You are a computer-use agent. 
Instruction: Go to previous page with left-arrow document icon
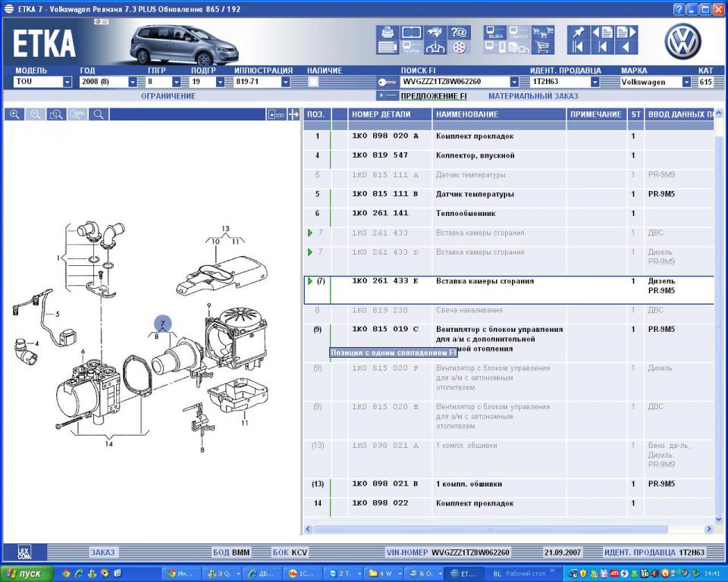[x=602, y=33]
